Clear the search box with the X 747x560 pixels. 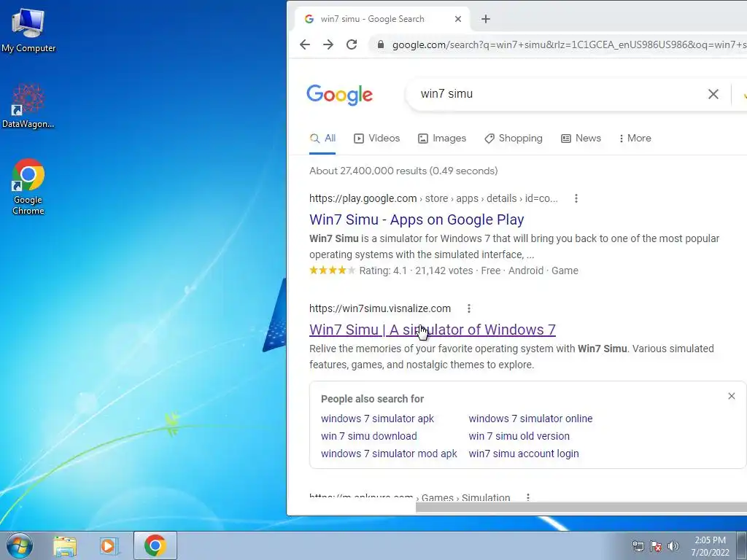coord(713,94)
